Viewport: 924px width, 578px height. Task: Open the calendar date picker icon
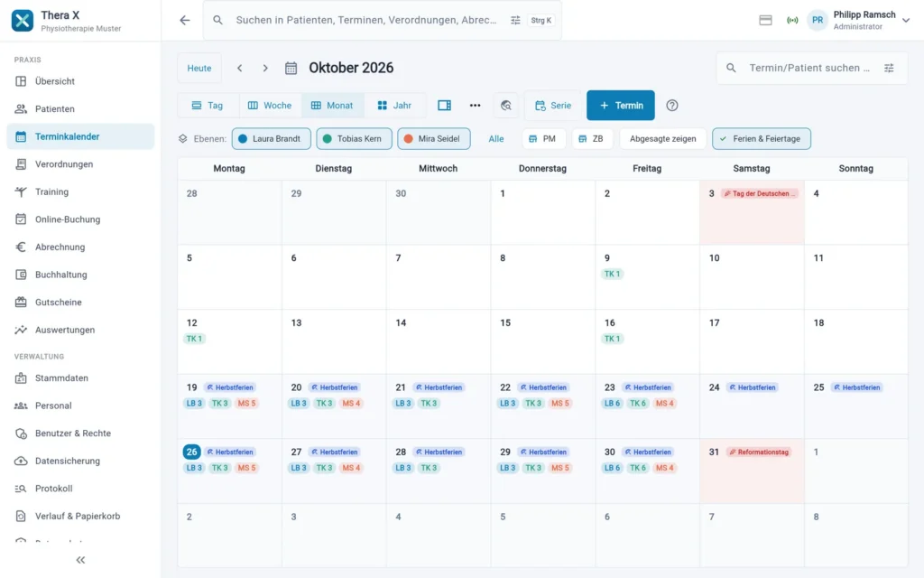coord(291,68)
